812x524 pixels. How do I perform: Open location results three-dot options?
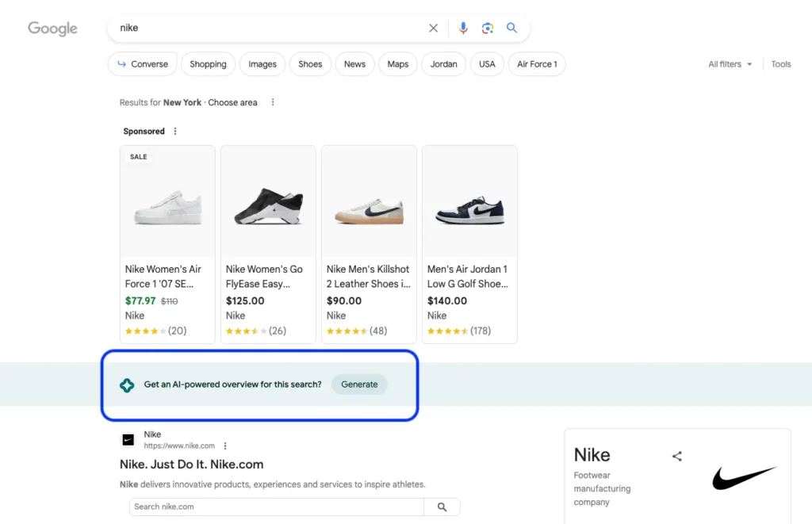coord(273,102)
